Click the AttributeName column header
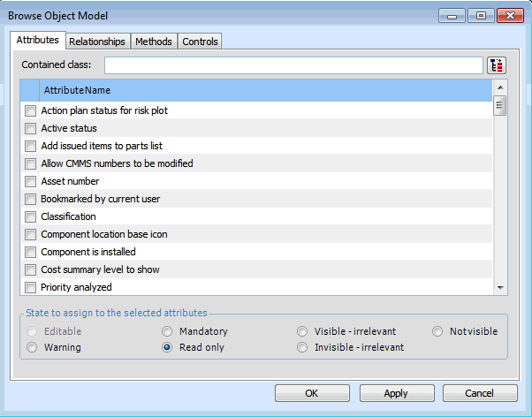Image resolution: width=532 pixels, height=417 pixels. pyautogui.click(x=265, y=90)
